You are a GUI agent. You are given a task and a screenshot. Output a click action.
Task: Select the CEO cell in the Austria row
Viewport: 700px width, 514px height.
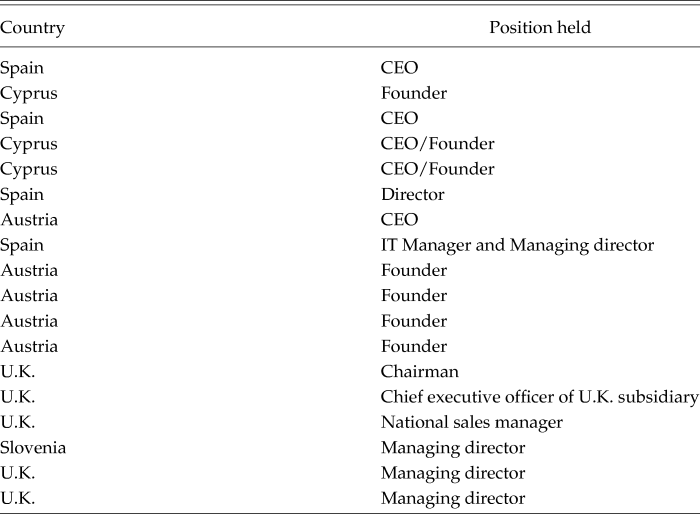(x=399, y=220)
